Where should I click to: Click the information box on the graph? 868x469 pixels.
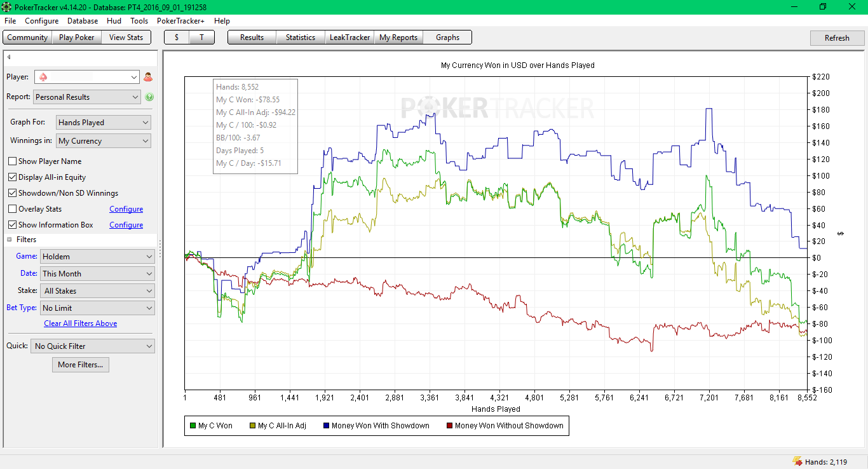(x=255, y=126)
